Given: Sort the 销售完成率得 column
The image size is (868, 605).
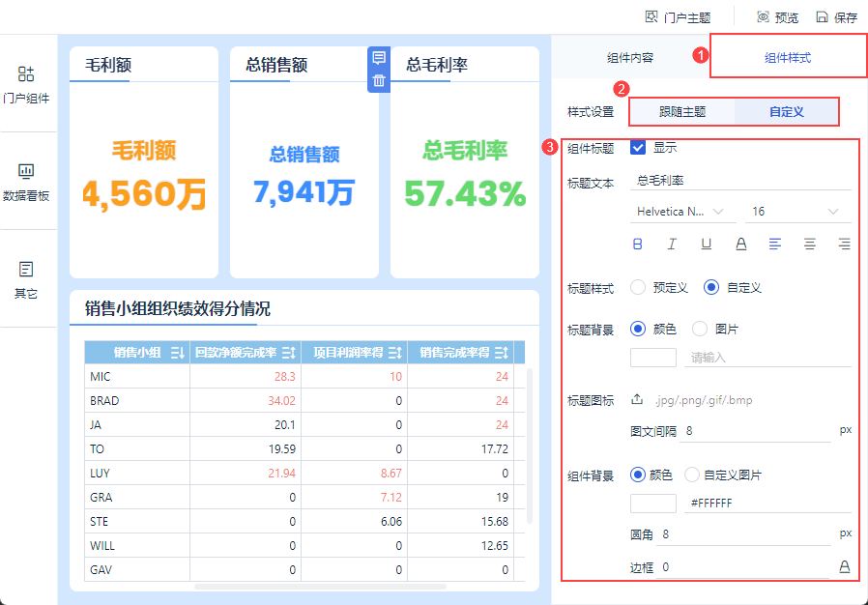Looking at the screenshot, I should coord(501,353).
